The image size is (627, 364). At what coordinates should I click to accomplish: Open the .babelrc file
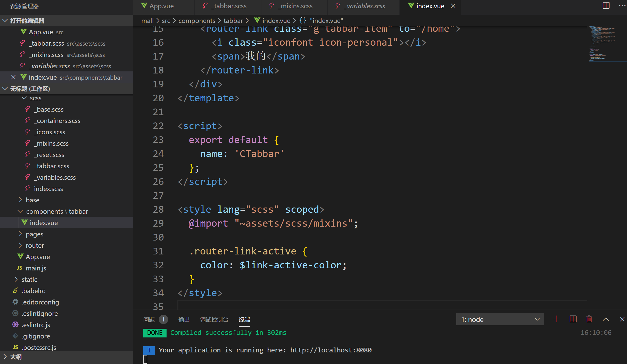(x=67, y=291)
